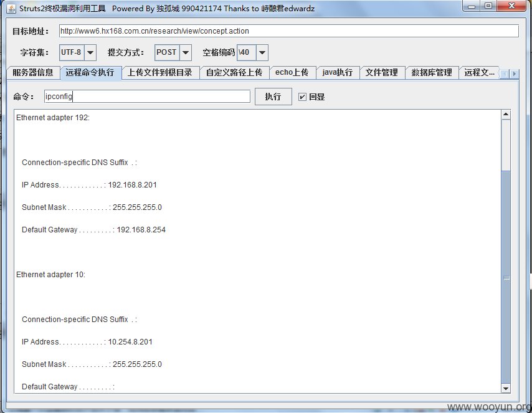Click the target URL address field
The width and height of the screenshot is (532, 413).
click(x=288, y=31)
